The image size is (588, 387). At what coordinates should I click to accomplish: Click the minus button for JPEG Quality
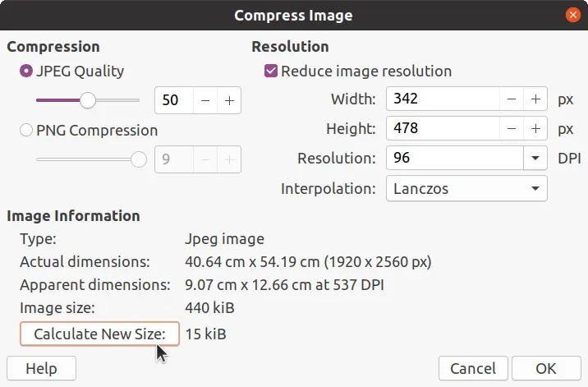click(205, 100)
